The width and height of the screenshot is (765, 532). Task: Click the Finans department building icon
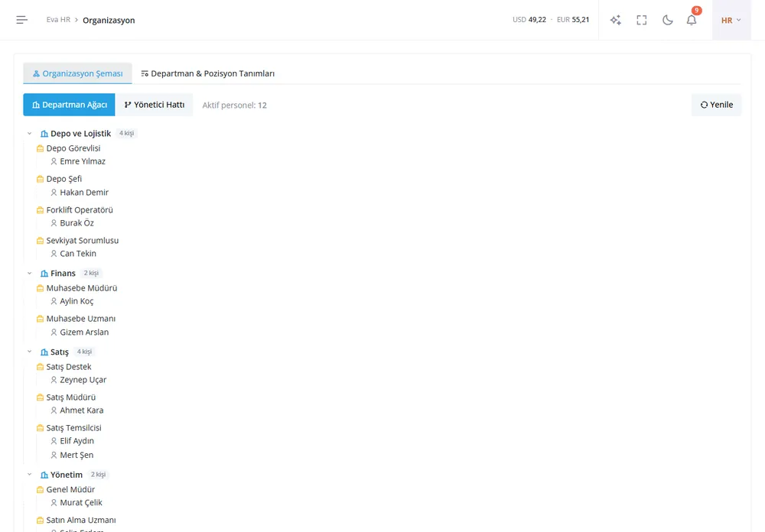pos(44,274)
